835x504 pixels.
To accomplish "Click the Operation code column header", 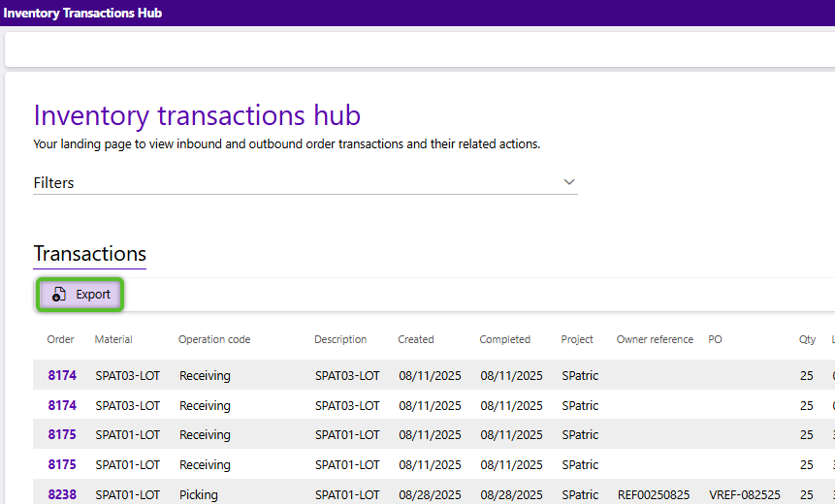I will tap(214, 339).
